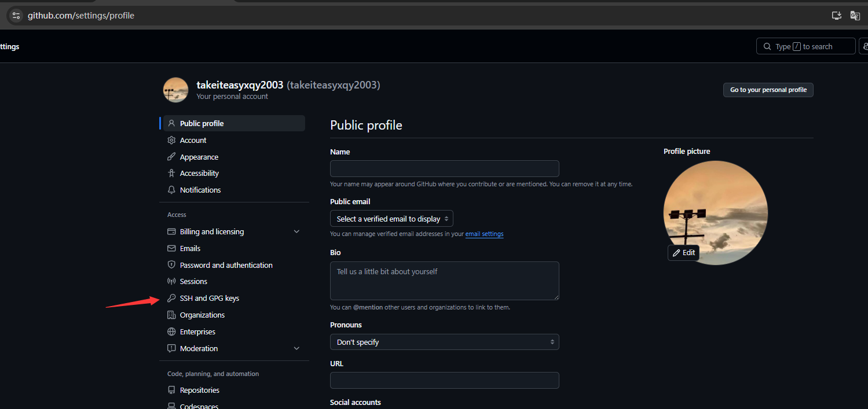
Task: Click the gear icon beside Account
Action: point(171,140)
